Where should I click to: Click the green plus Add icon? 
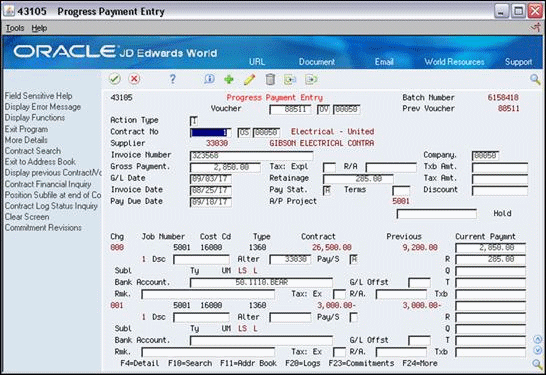(229, 79)
